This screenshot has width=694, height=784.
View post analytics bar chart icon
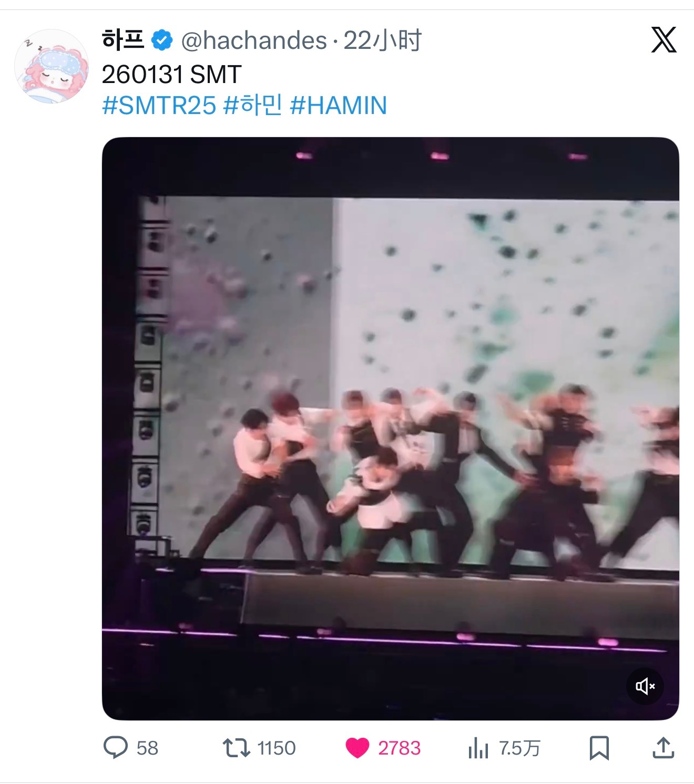click(x=478, y=748)
